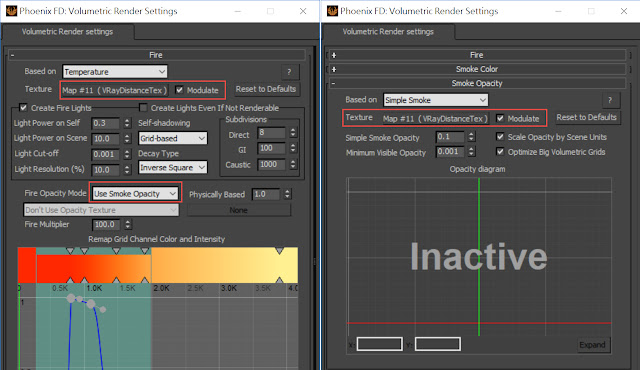Click Light Power on Self value field
The image size is (640, 370).
106,123
